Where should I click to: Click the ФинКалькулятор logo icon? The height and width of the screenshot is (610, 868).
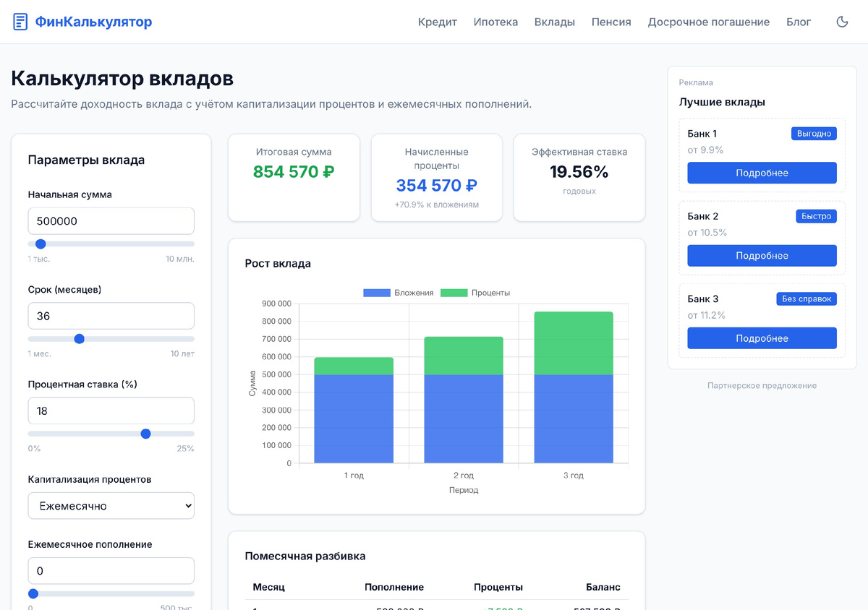(x=20, y=22)
